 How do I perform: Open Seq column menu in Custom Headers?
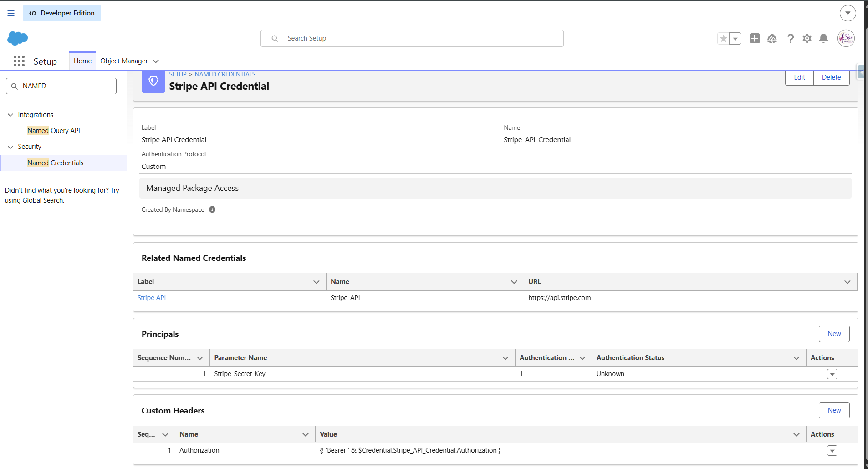165,434
